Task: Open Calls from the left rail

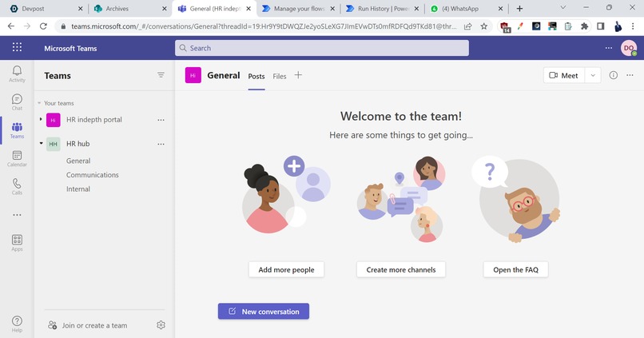Action: (x=17, y=186)
